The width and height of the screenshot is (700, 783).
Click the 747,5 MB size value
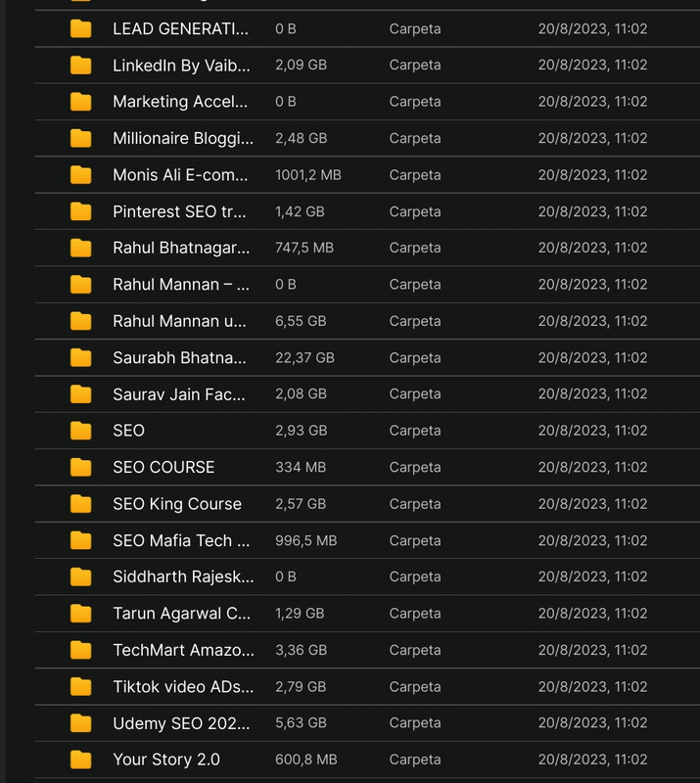[304, 248]
